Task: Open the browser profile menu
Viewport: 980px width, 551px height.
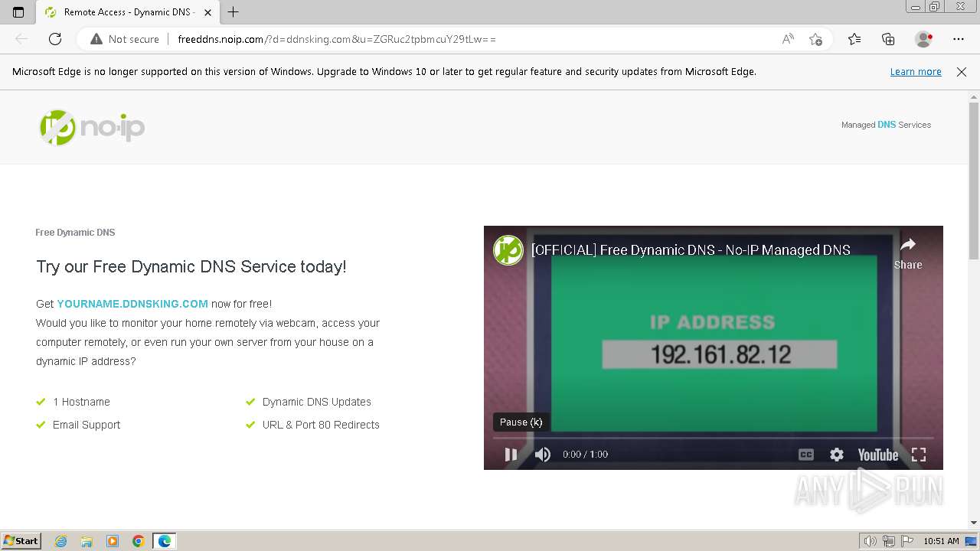Action: 924,39
